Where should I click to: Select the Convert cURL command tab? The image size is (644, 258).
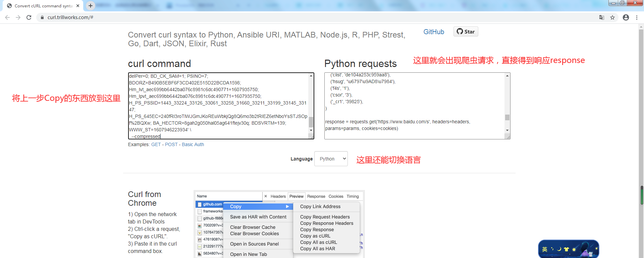44,6
